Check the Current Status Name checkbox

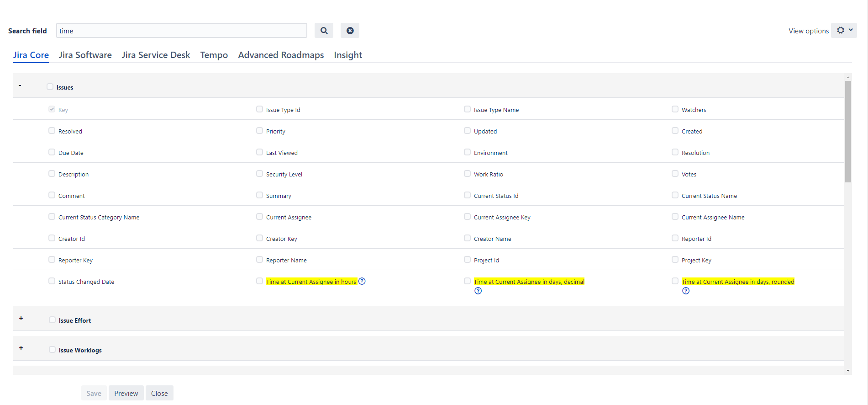675,195
